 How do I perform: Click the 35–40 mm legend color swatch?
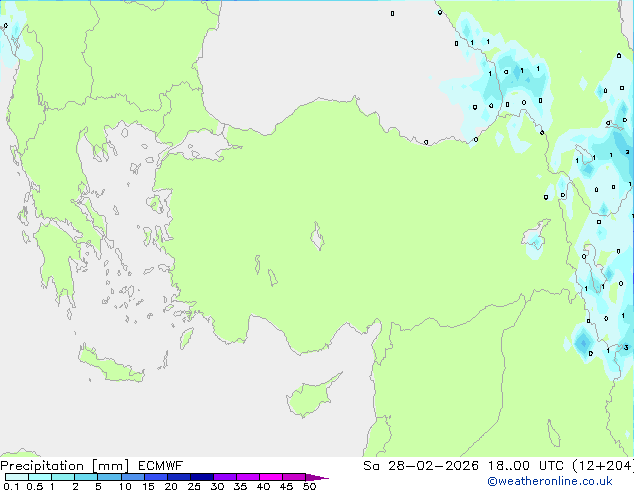(248, 477)
